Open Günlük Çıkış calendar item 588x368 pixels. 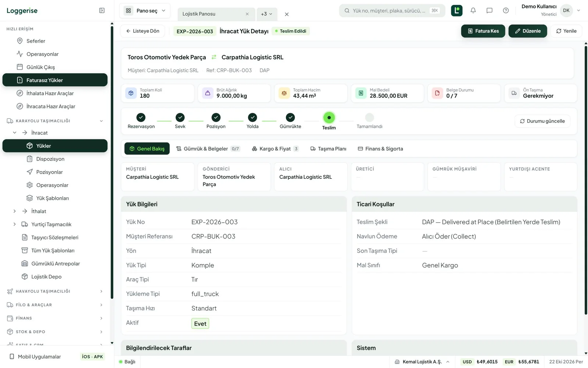pyautogui.click(x=55, y=67)
